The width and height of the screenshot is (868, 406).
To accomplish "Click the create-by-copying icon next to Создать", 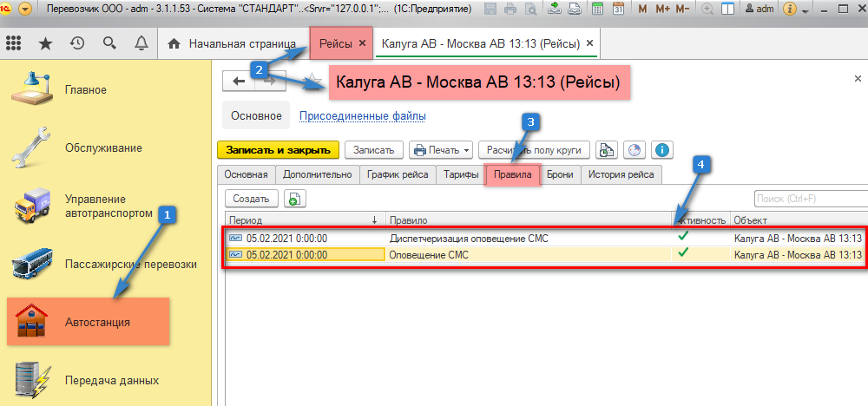I will [293, 199].
